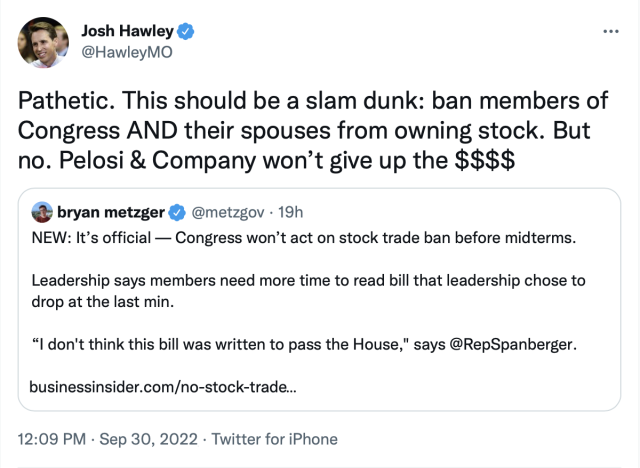
Task: Open the tweet's three-dot more menu
Action: (612, 32)
